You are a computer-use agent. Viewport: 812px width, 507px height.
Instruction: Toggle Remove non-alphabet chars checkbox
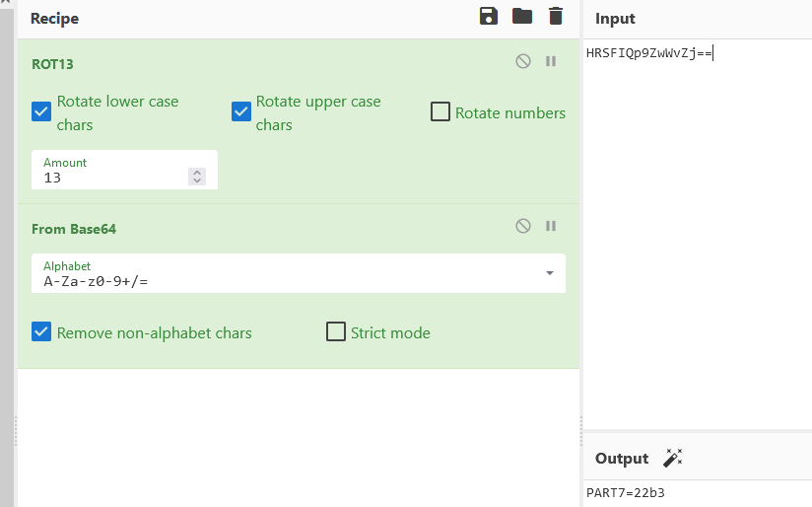point(41,331)
